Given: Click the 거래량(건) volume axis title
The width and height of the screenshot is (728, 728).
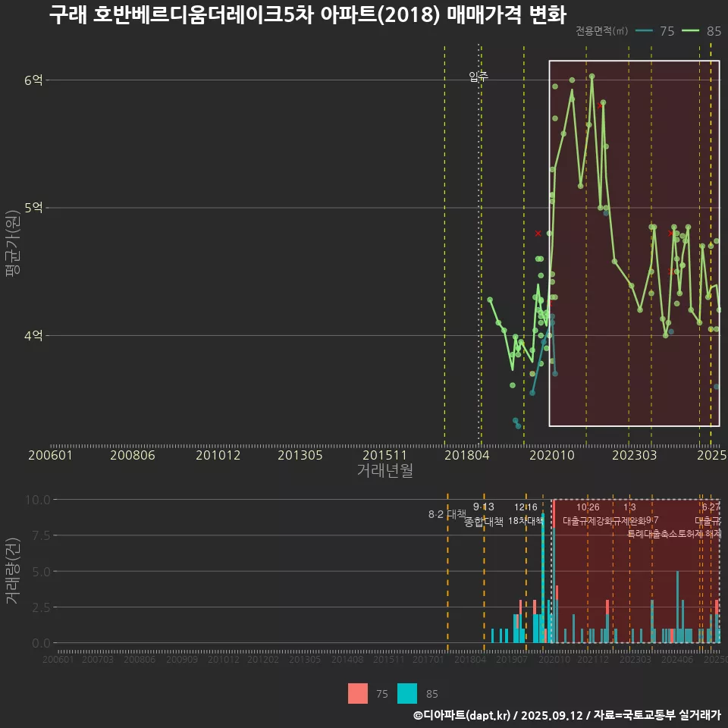Looking at the screenshot, I should pos(13,571).
